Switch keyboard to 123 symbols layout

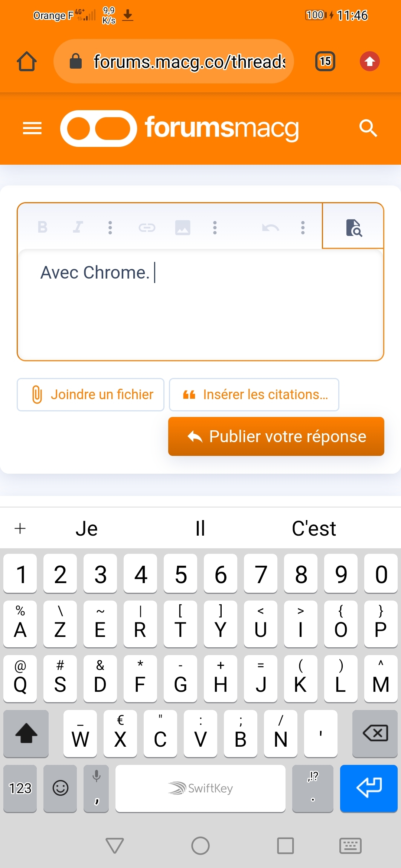point(20,788)
